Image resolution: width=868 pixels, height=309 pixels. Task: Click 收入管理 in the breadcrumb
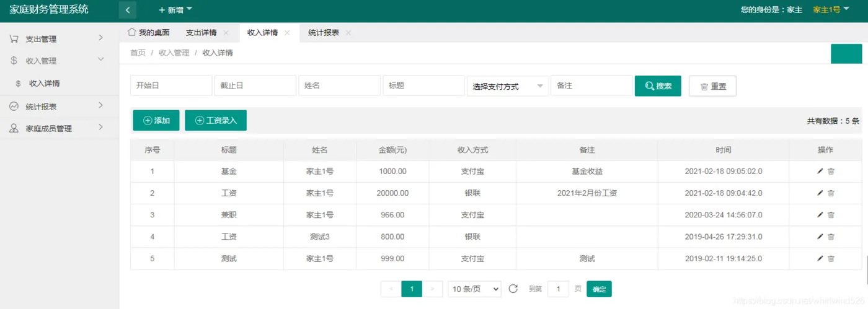174,53
